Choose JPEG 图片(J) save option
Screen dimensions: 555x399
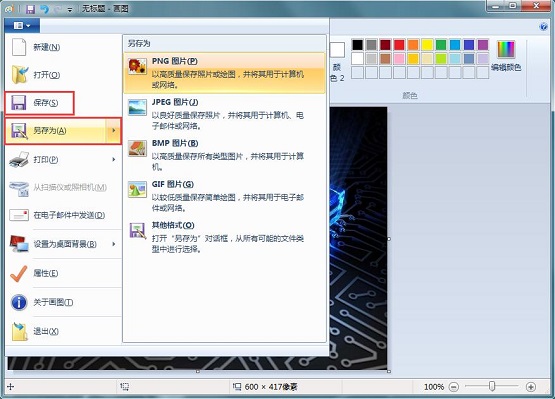tap(224, 114)
